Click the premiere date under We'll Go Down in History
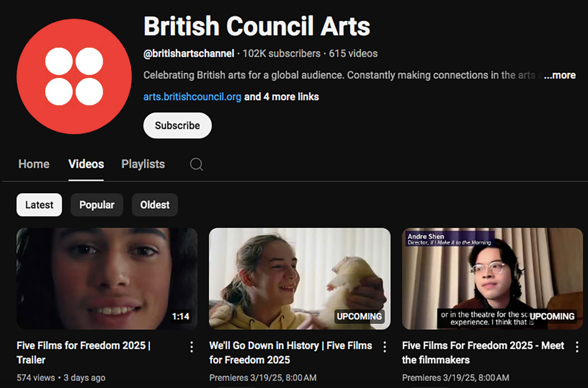Viewport: 588px width, 388px height. pos(263,378)
